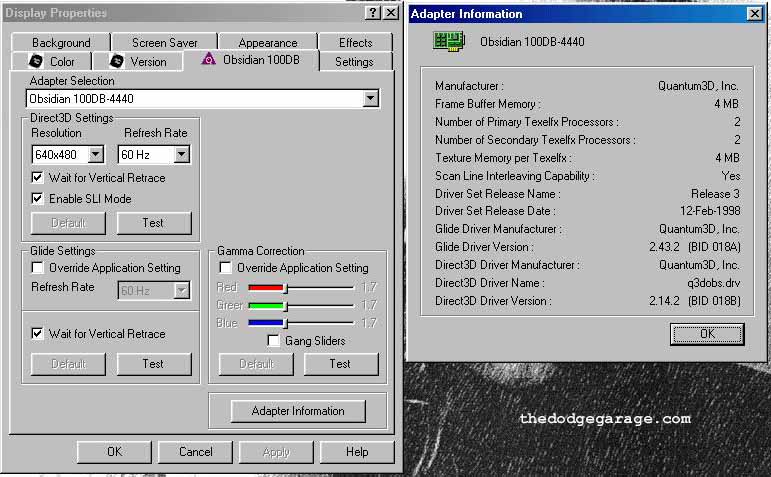
Task: Enable the Gang Sliders checkbox
Action: (x=273, y=340)
